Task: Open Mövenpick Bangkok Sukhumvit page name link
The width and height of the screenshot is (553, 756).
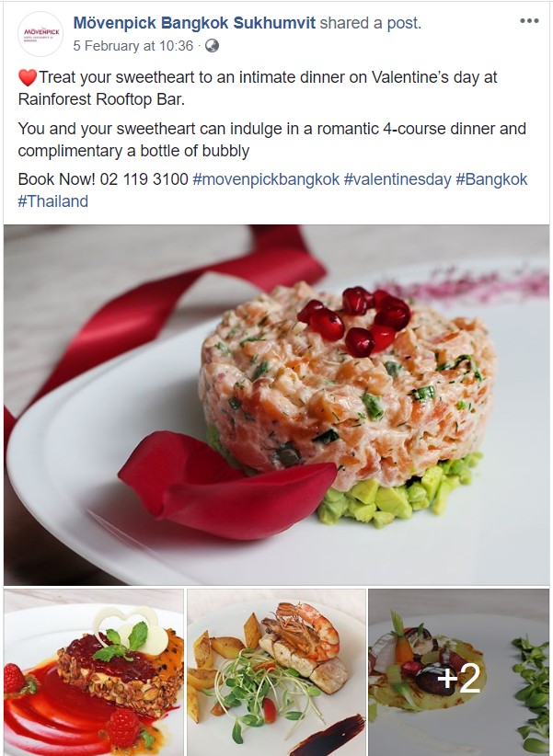Action: 194,23
